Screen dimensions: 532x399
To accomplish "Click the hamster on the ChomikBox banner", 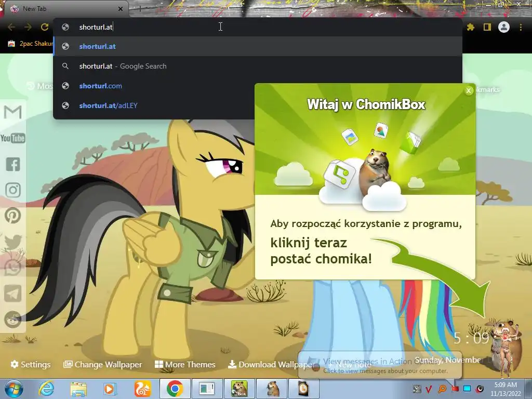I will click(x=376, y=170).
